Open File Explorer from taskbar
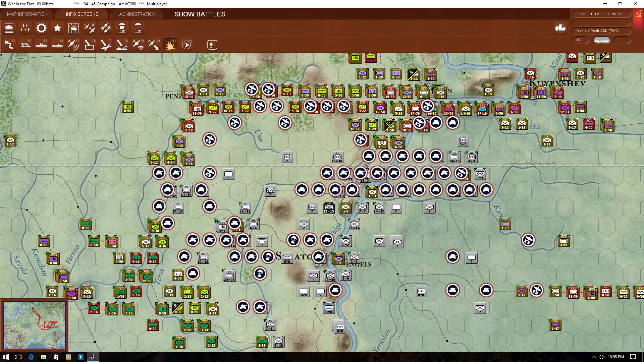Viewport: 644px width, 362px height. (43, 357)
